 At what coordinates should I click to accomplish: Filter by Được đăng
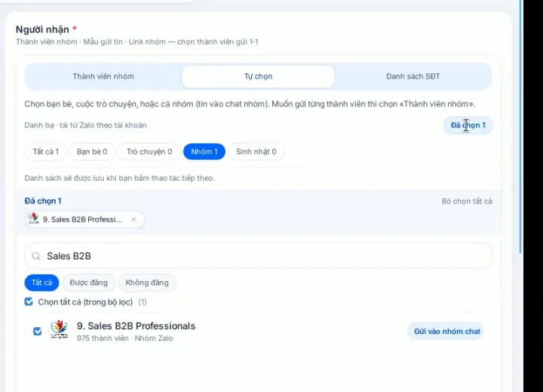[89, 283]
